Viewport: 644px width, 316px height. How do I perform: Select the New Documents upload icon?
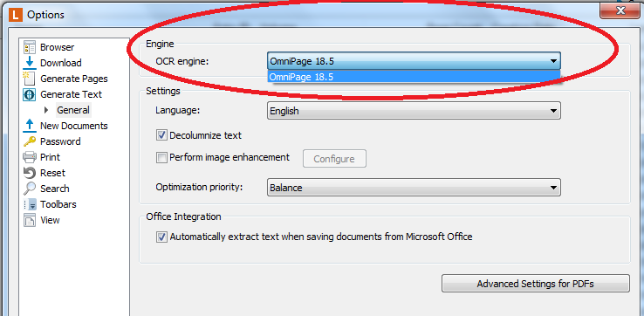[x=30, y=126]
